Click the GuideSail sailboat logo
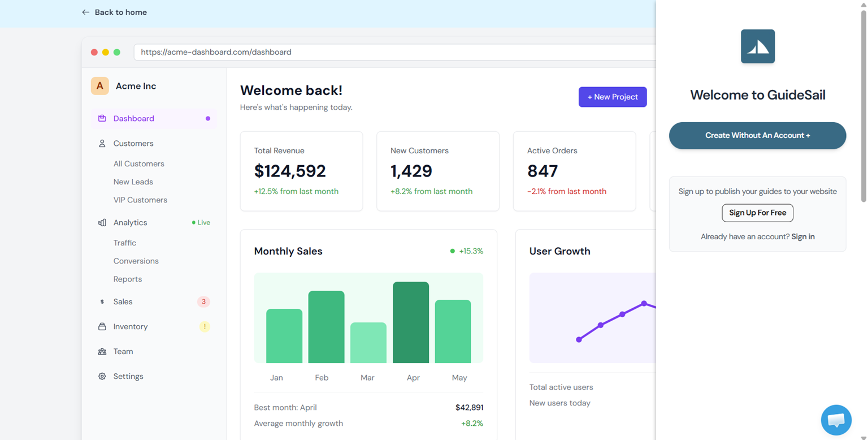The height and width of the screenshot is (440, 868). click(x=757, y=46)
